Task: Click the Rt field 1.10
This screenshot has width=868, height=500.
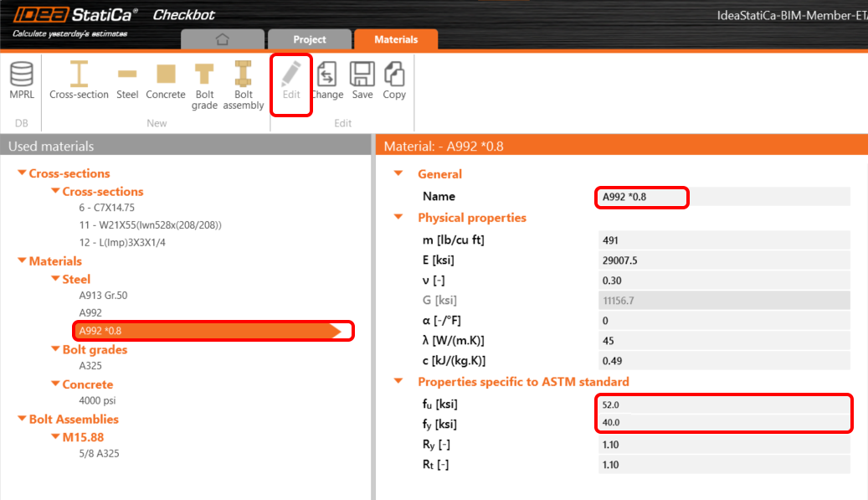Action: click(724, 465)
